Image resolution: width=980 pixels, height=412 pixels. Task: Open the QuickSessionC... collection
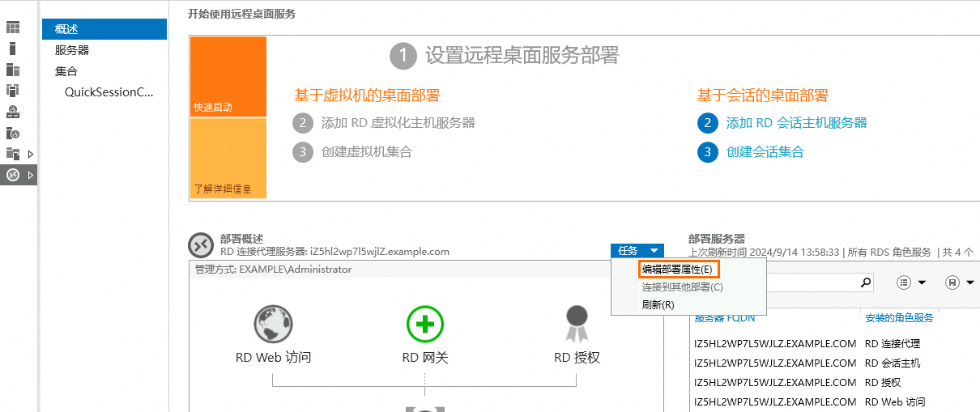point(109,92)
